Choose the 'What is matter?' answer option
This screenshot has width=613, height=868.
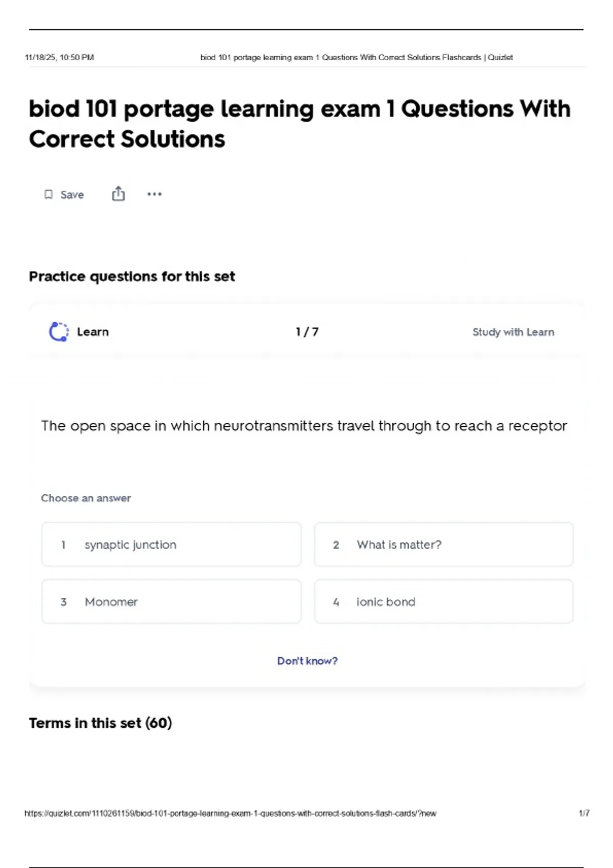tap(443, 544)
